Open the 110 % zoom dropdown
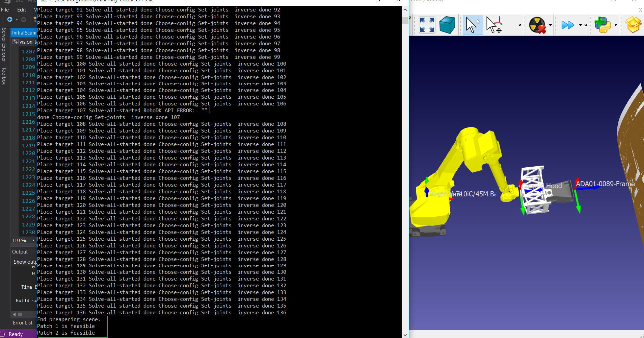 [x=33, y=240]
